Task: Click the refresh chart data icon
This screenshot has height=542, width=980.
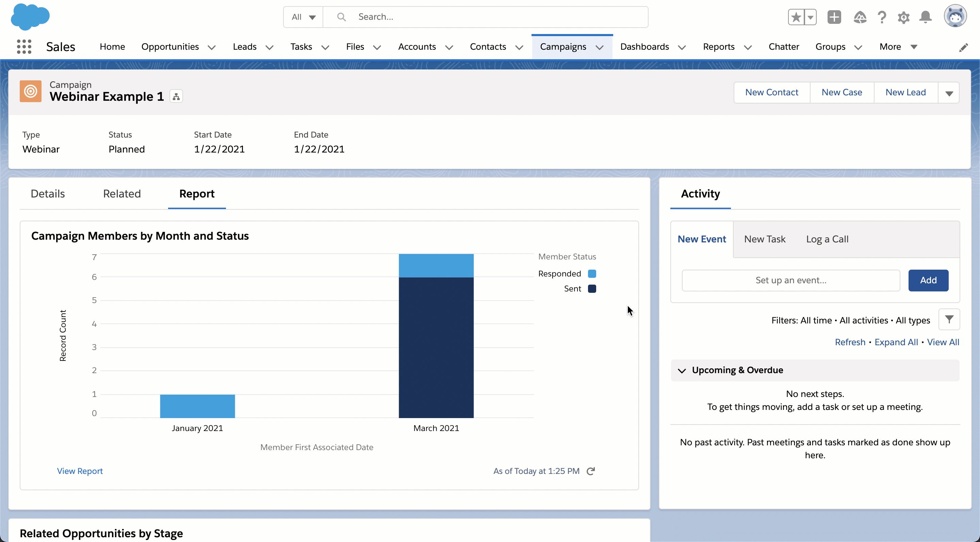Action: [x=591, y=471]
